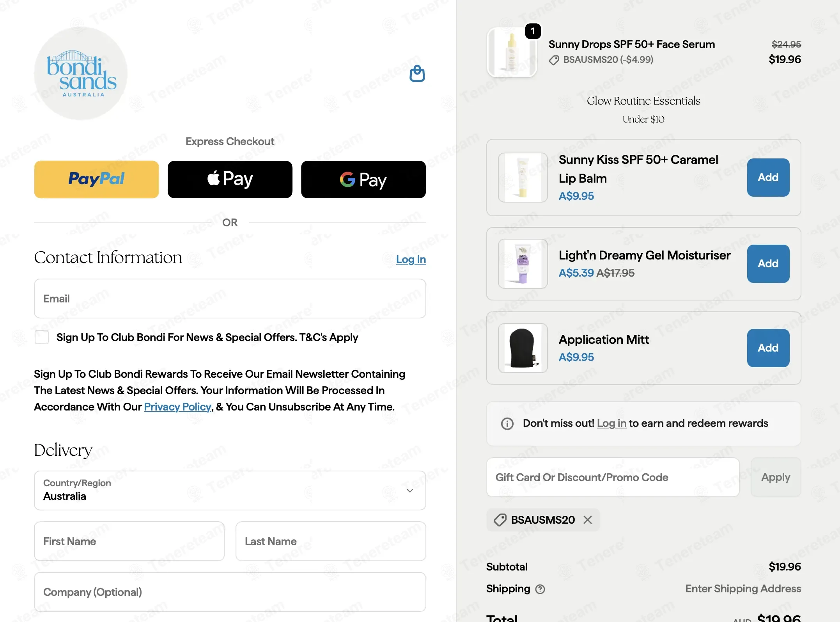Click the Gift Card Or Discount/Promo Code field
The height and width of the screenshot is (622, 840).
pyautogui.click(x=613, y=477)
